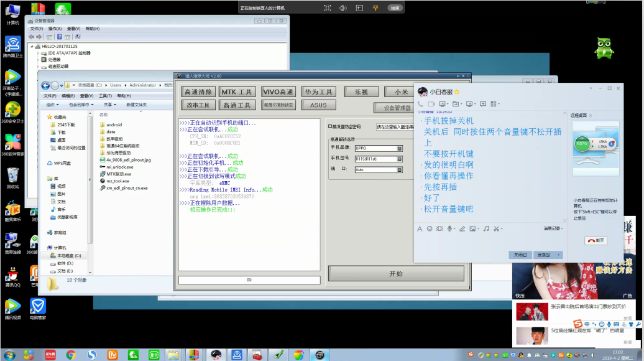
Task: Open the 腾讯视频 desktop shortcut
Action: [12, 309]
